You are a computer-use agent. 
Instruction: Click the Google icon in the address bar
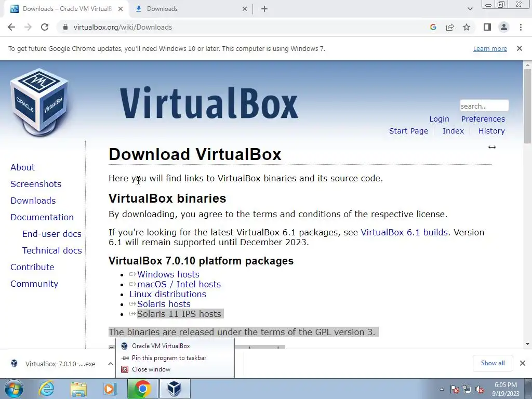433,27
